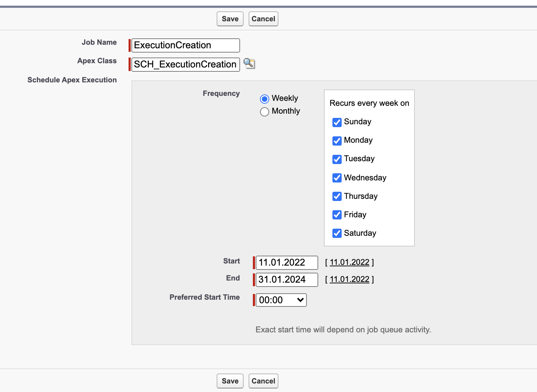
Task: Disable the Wednesday recurrence checkbox
Action: coord(337,178)
